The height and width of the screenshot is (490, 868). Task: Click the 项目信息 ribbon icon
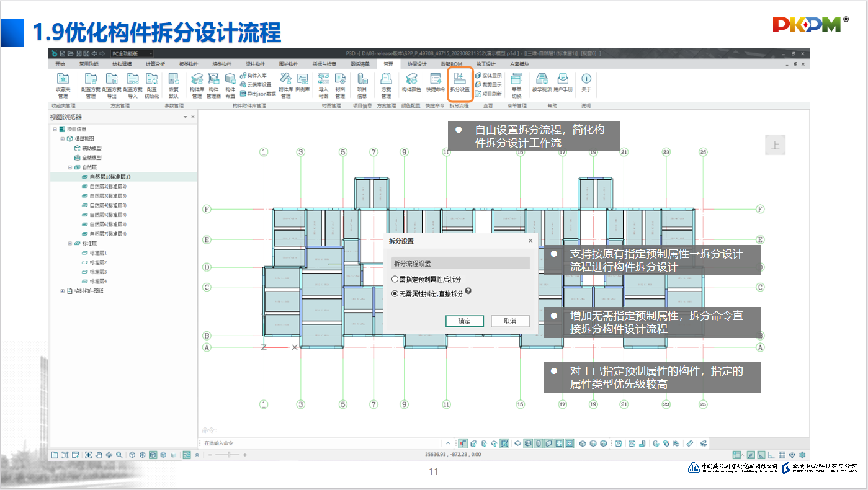[x=362, y=83]
